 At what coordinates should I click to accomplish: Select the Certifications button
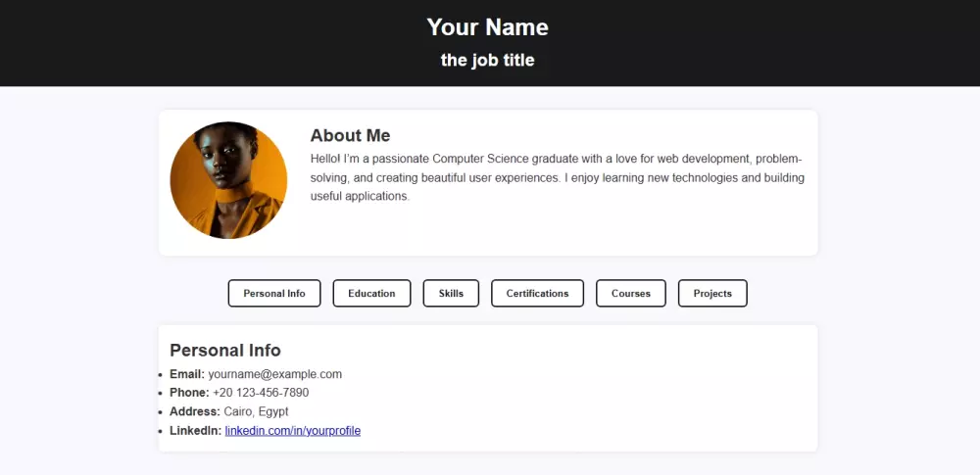[537, 294]
